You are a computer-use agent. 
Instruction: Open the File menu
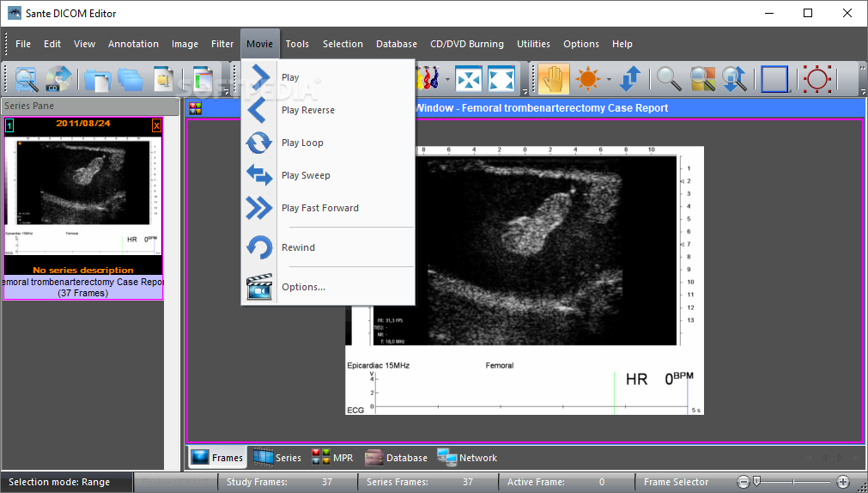(x=23, y=44)
